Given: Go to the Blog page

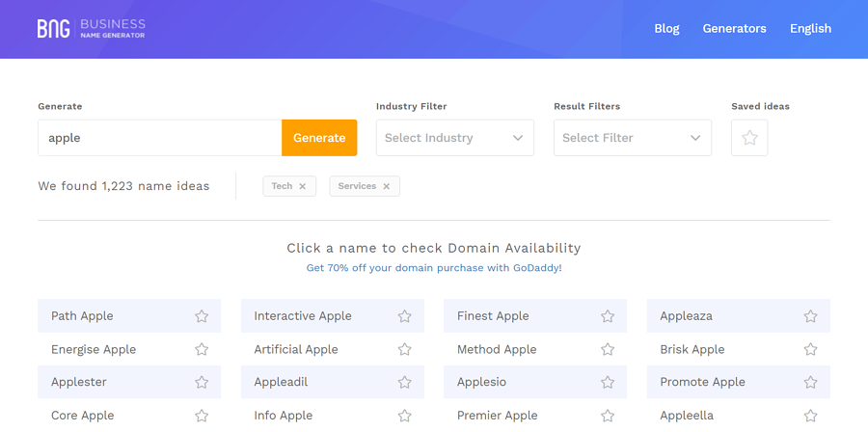Looking at the screenshot, I should coord(666,28).
